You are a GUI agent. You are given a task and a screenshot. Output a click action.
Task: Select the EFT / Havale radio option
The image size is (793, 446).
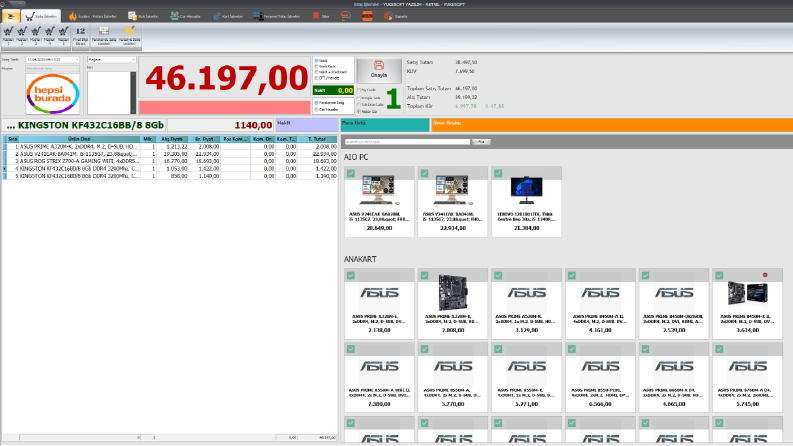317,78
